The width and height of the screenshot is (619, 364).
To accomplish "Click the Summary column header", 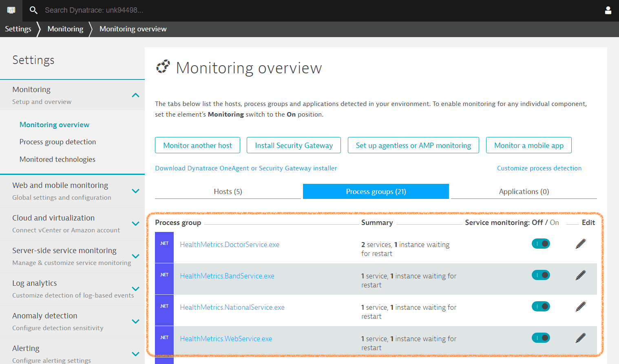I will (377, 223).
